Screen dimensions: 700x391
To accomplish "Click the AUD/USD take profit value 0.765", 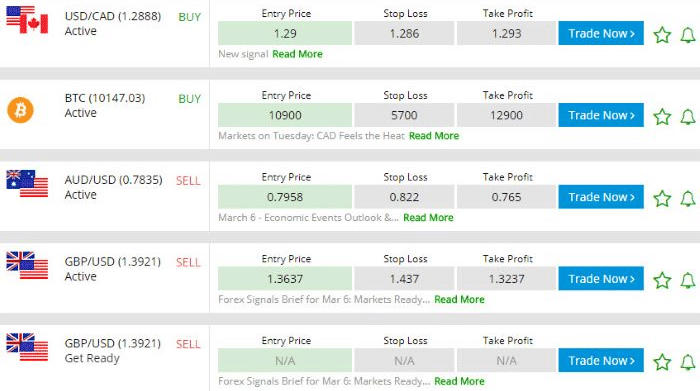I will tap(506, 197).
